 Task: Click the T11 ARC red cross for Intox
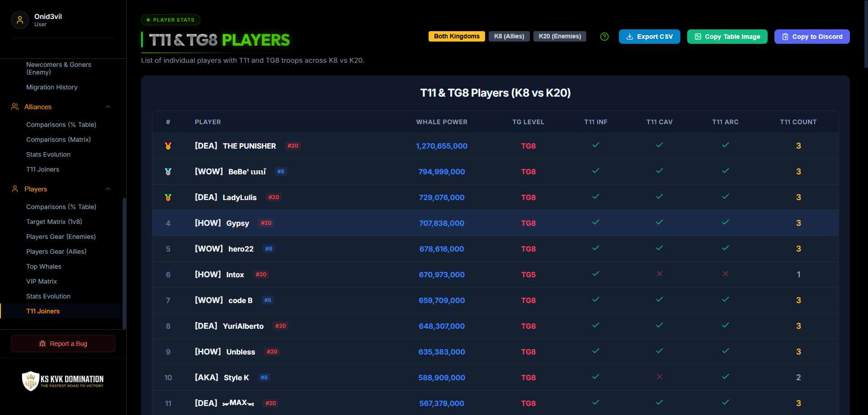(x=726, y=274)
